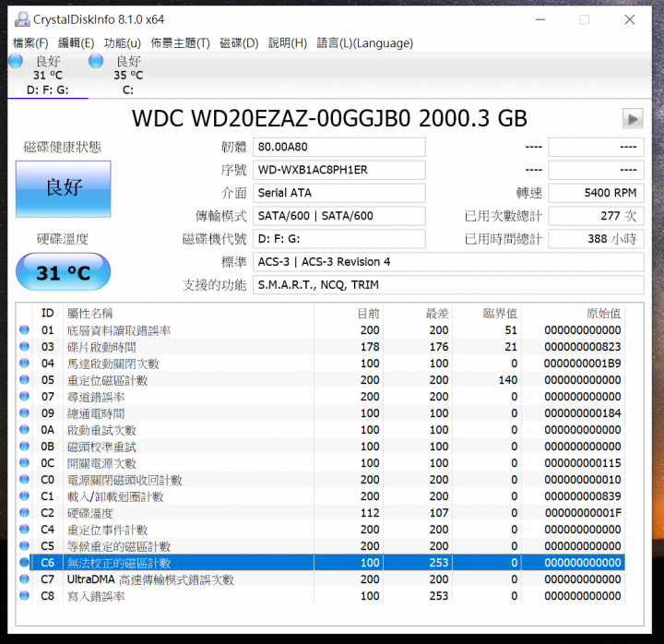Select the D: F: G: disk status orb
Screen dimensions: 664x644
[16, 61]
